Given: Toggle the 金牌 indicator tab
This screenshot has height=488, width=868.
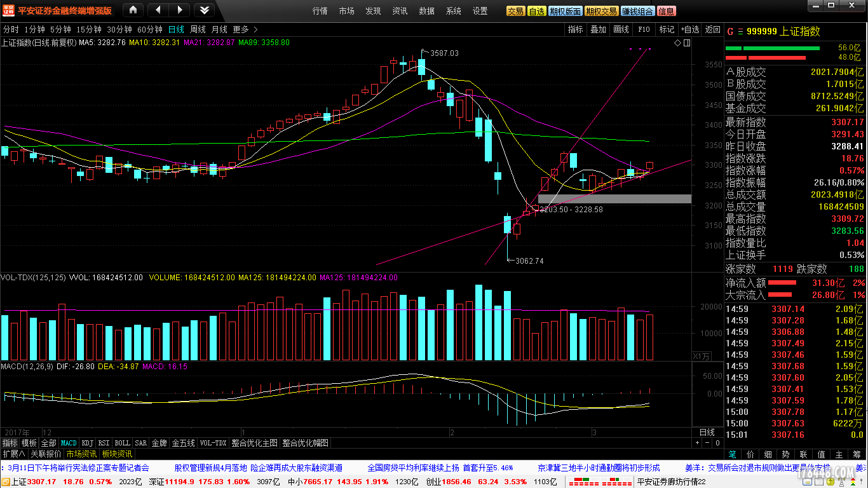Looking at the screenshot, I should [159, 443].
